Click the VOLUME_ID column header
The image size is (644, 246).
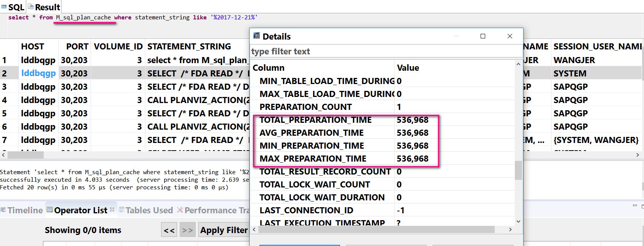118,46
